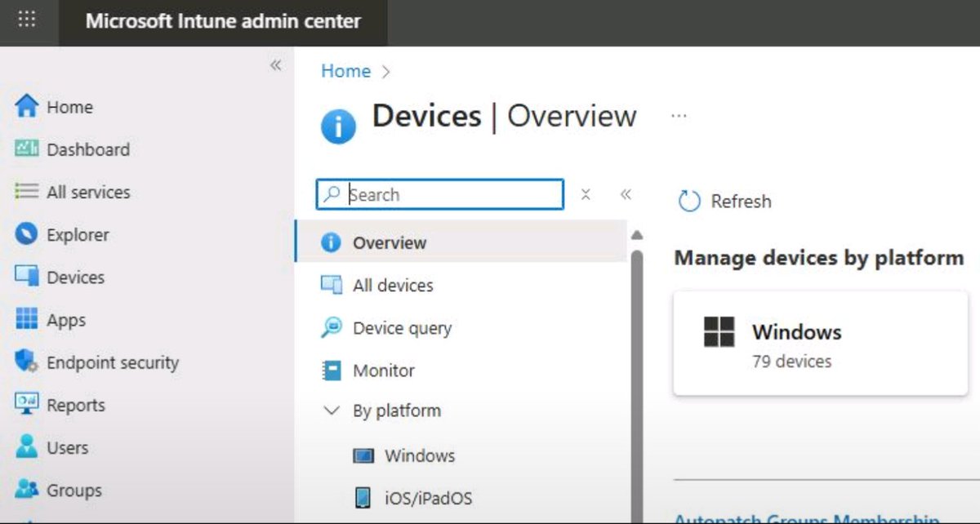Click the Windows platform icon in submenu

(x=363, y=455)
